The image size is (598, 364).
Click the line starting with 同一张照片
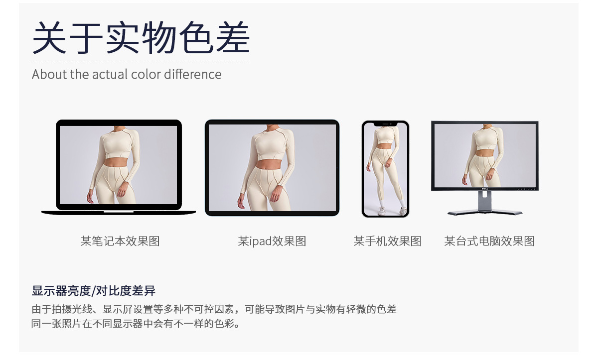coord(137,324)
